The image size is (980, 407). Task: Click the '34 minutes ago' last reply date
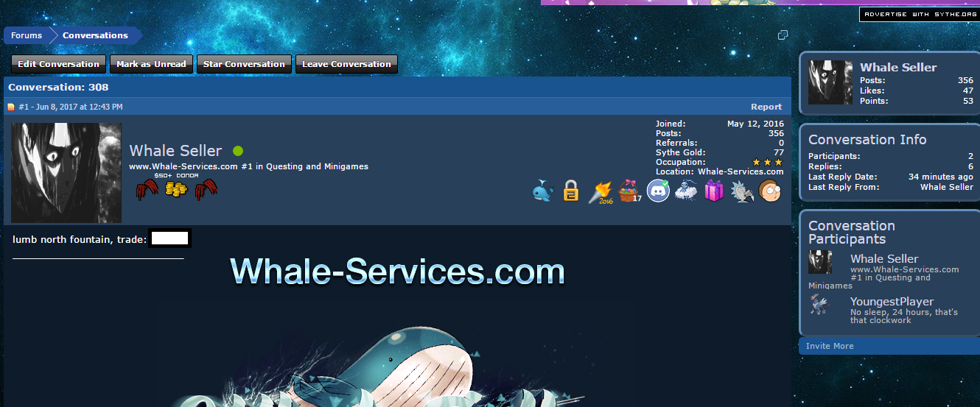click(x=941, y=177)
